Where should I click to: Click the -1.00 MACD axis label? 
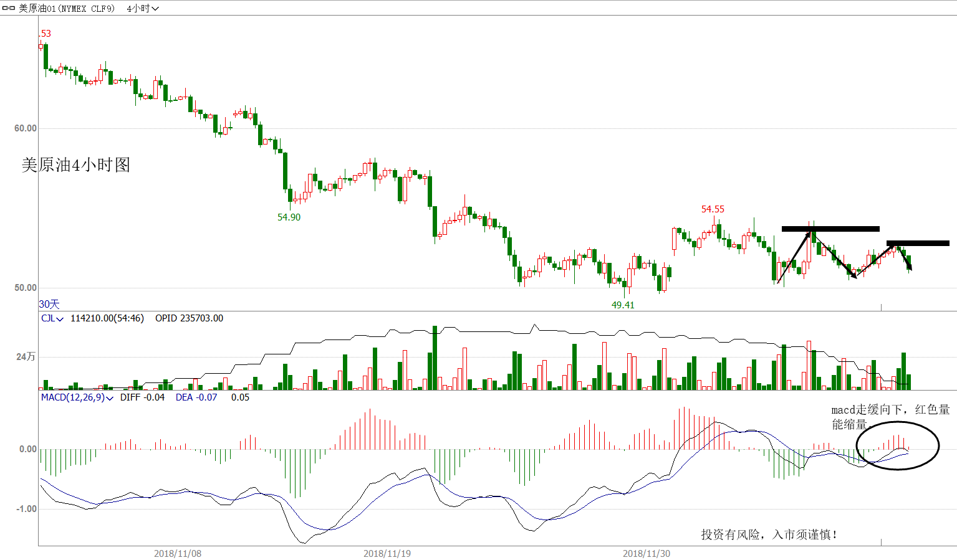click(x=26, y=509)
